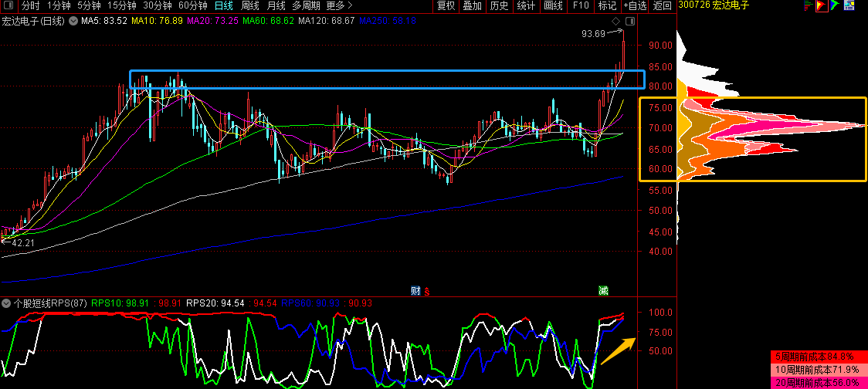Click the 减 shareholder reduction marker
Image resolution: width=868 pixels, height=389 pixels.
tap(603, 291)
